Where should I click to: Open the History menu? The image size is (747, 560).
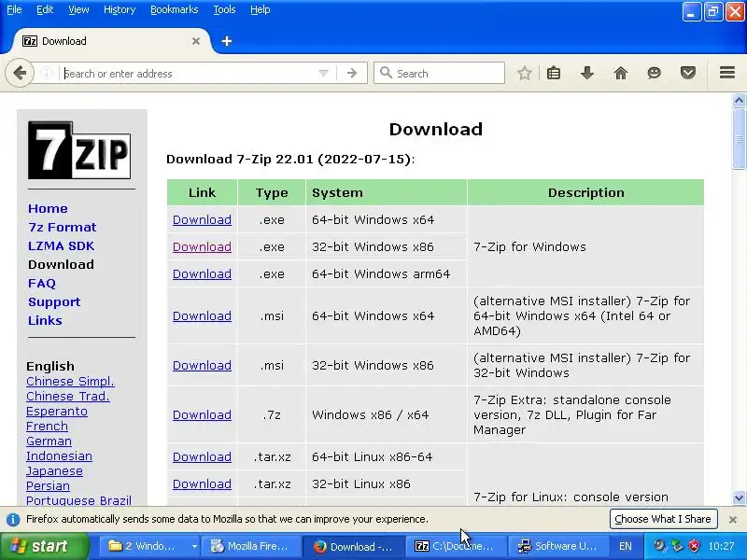(120, 9)
